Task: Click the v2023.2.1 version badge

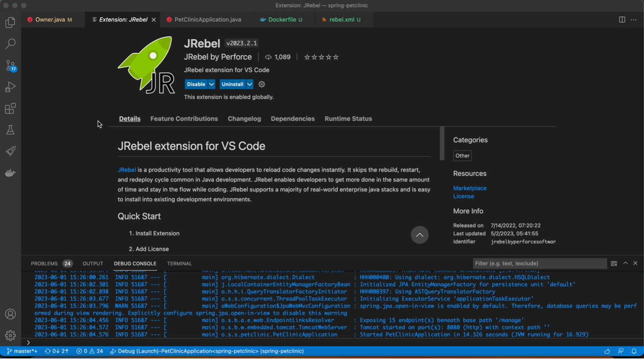Action: click(241, 43)
